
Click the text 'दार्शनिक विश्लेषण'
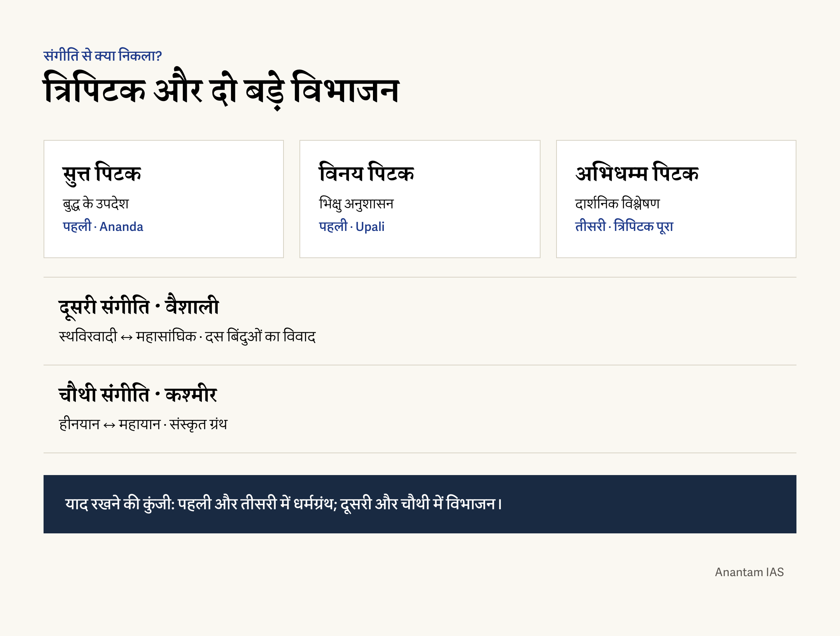pos(618,204)
